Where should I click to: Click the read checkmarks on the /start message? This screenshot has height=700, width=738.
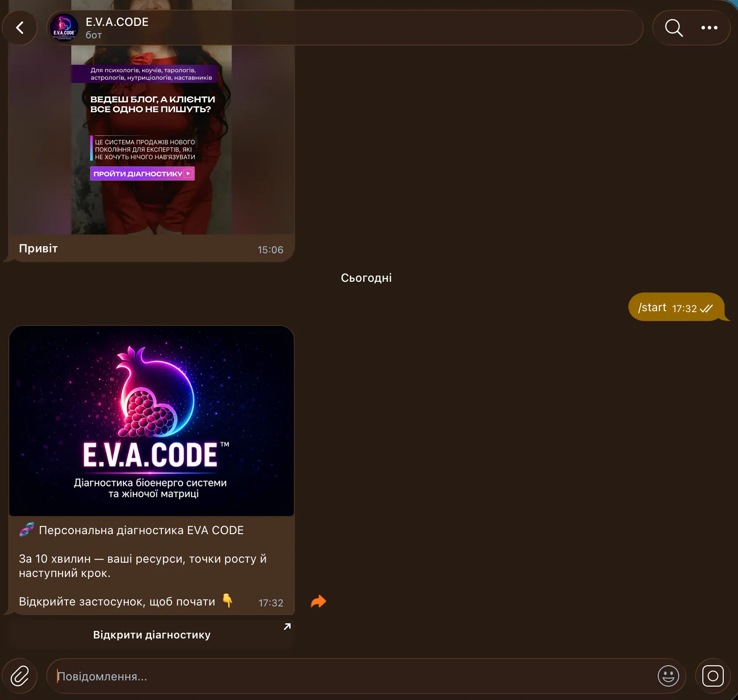click(x=706, y=309)
